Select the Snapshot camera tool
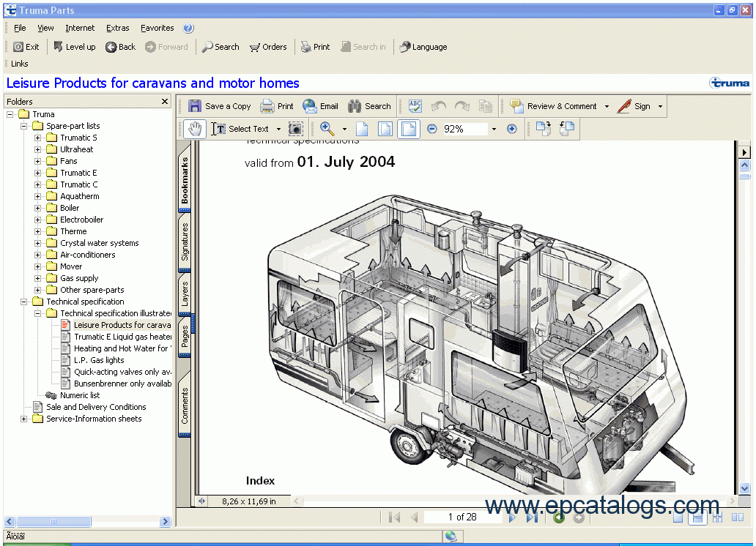756x546 pixels. pyautogui.click(x=295, y=129)
